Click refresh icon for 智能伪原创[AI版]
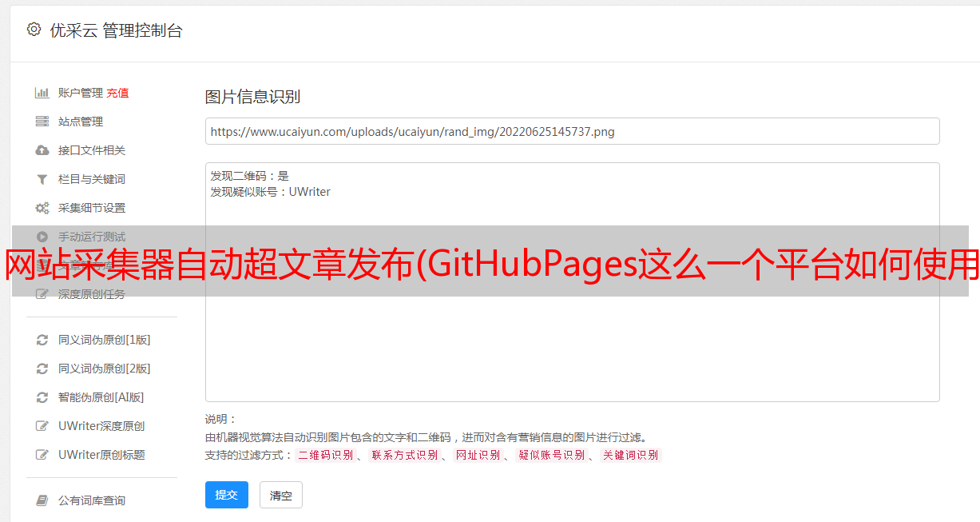This screenshot has height=522, width=980. click(x=42, y=397)
